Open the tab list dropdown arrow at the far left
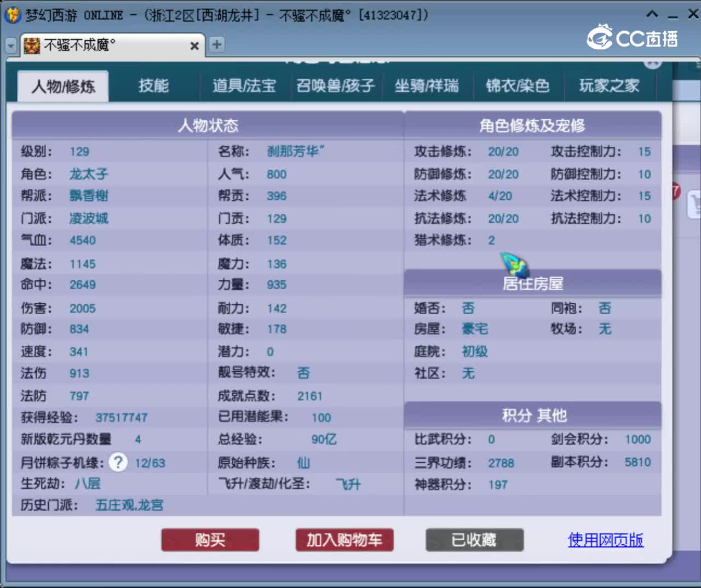The height and width of the screenshot is (588, 701). pos(11,46)
